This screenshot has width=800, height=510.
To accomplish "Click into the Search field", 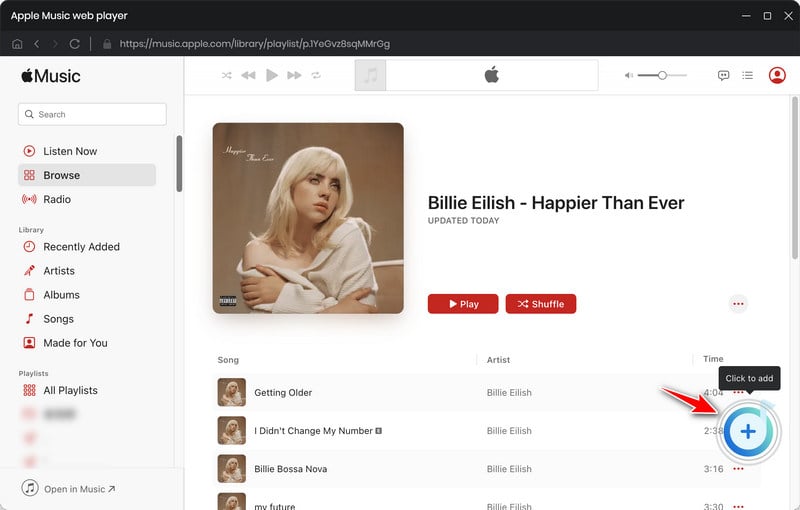I will (x=92, y=114).
